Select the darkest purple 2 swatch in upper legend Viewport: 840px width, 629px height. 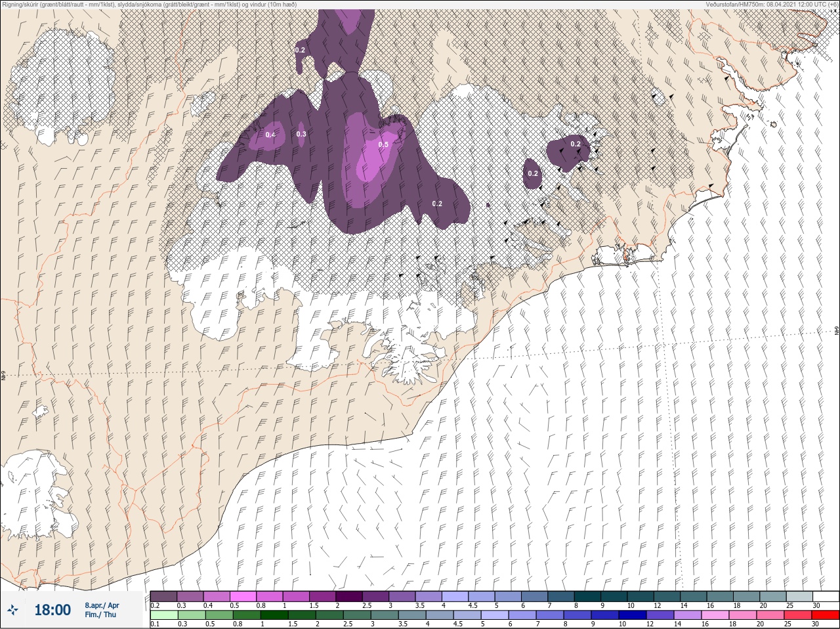click(x=350, y=596)
